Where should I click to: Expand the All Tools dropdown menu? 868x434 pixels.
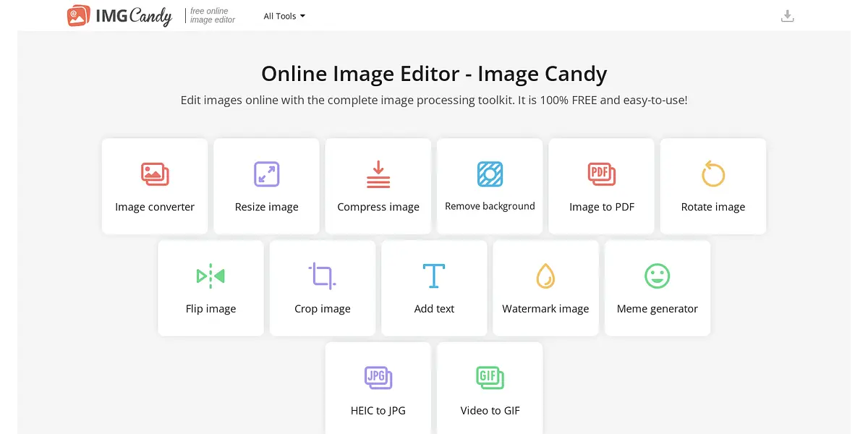pos(284,16)
